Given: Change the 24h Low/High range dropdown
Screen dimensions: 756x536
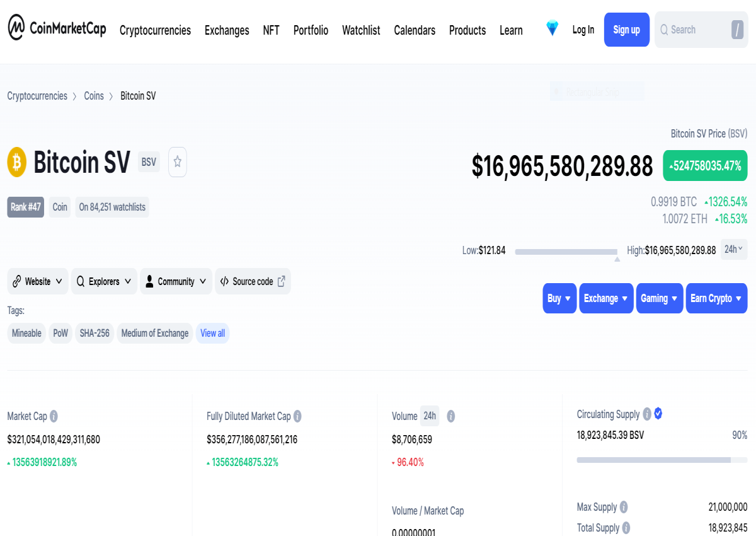Looking at the screenshot, I should point(733,249).
